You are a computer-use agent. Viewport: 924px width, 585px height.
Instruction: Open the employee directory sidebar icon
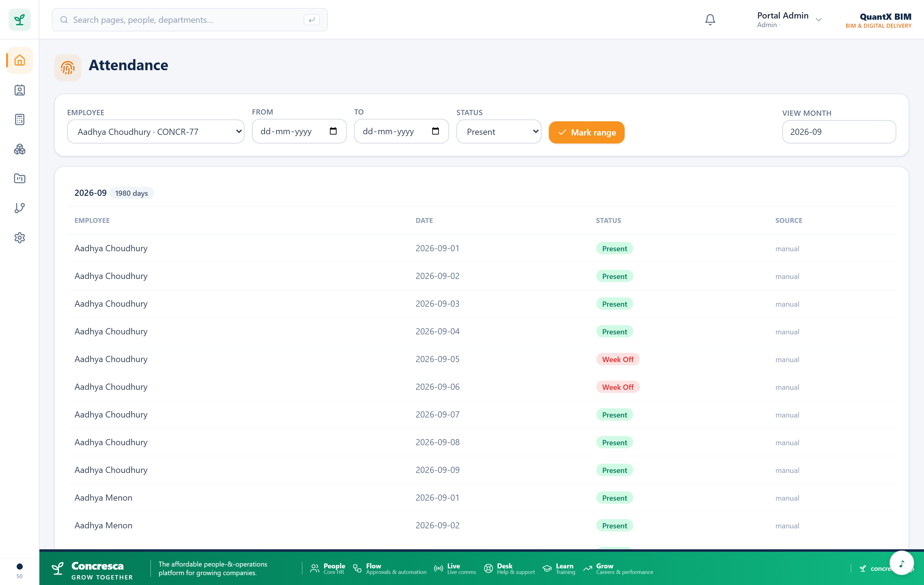(x=20, y=90)
